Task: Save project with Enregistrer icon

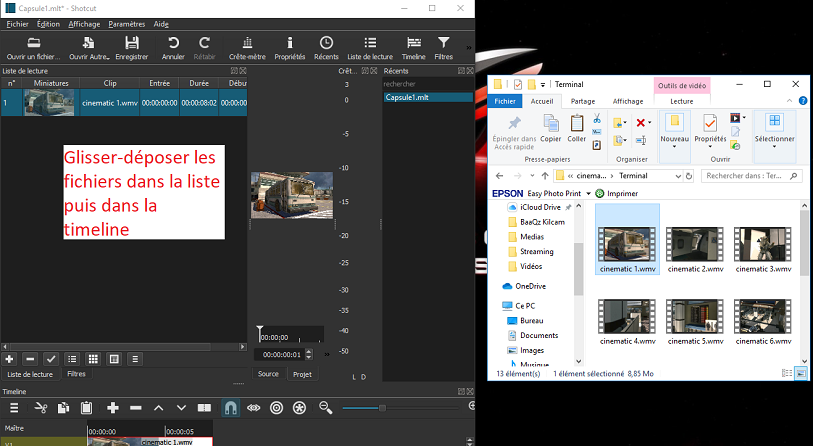Action: [x=132, y=49]
